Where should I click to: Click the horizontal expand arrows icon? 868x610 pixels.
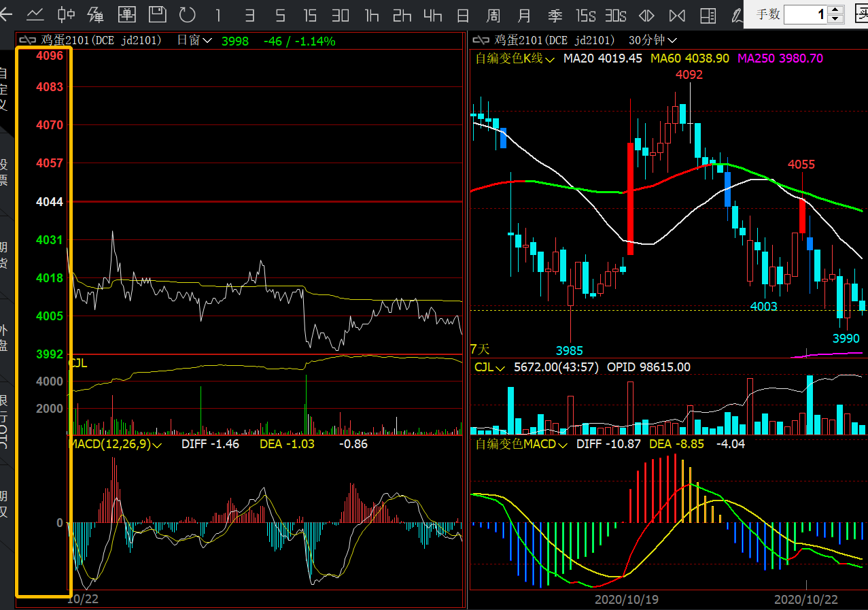click(x=647, y=14)
